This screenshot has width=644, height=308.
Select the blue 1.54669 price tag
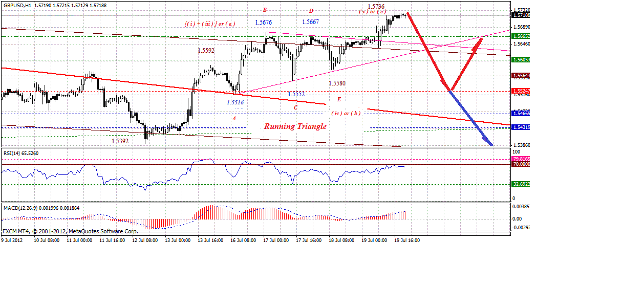(521, 113)
